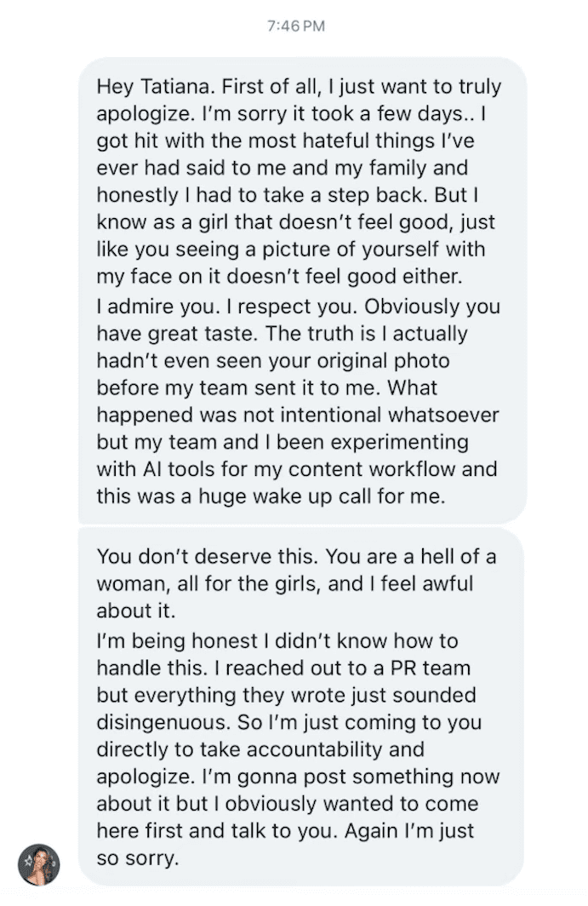
Task: Click the final words "so sorry."
Action: (x=138, y=857)
